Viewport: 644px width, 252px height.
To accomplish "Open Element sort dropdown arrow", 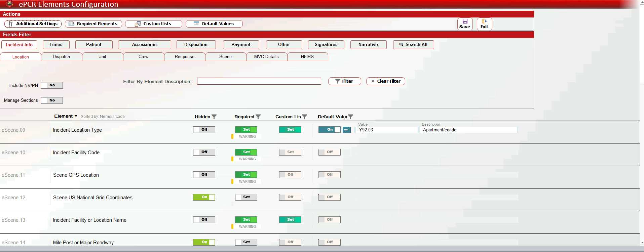I will tap(76, 116).
